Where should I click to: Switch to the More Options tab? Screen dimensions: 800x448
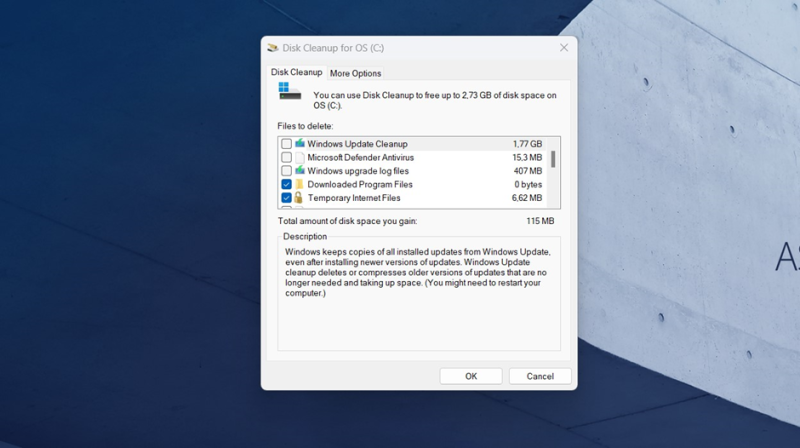coord(355,73)
